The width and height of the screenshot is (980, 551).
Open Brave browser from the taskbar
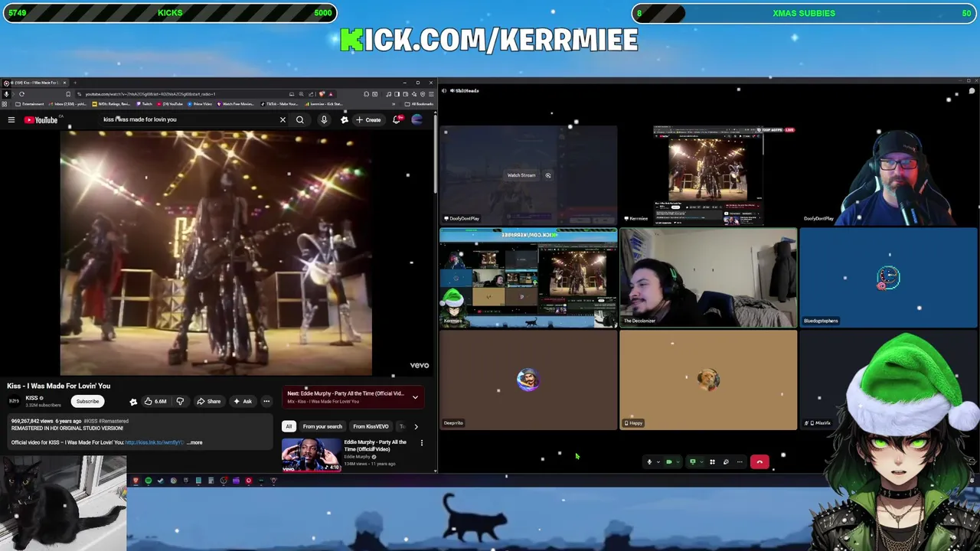coord(136,481)
